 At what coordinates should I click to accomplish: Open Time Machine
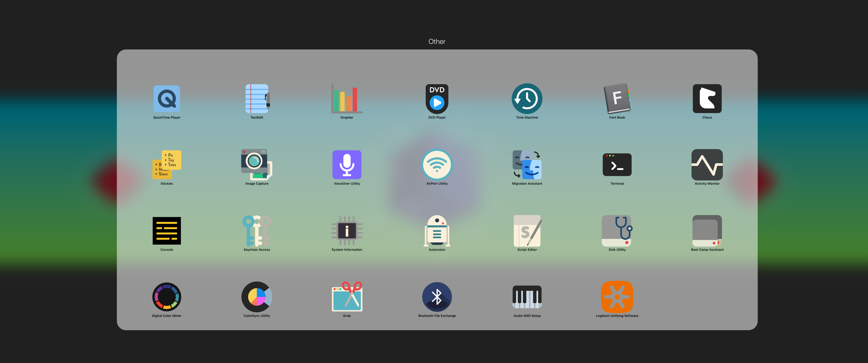[x=527, y=99]
